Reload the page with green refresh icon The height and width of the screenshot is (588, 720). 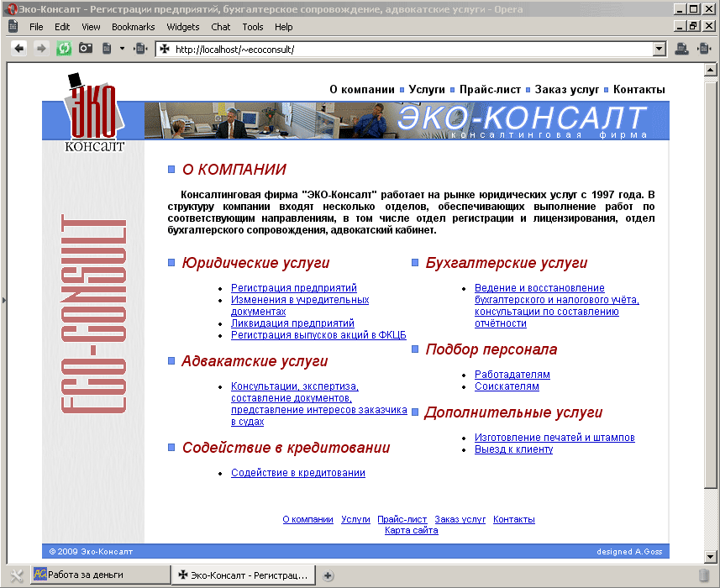[63, 49]
